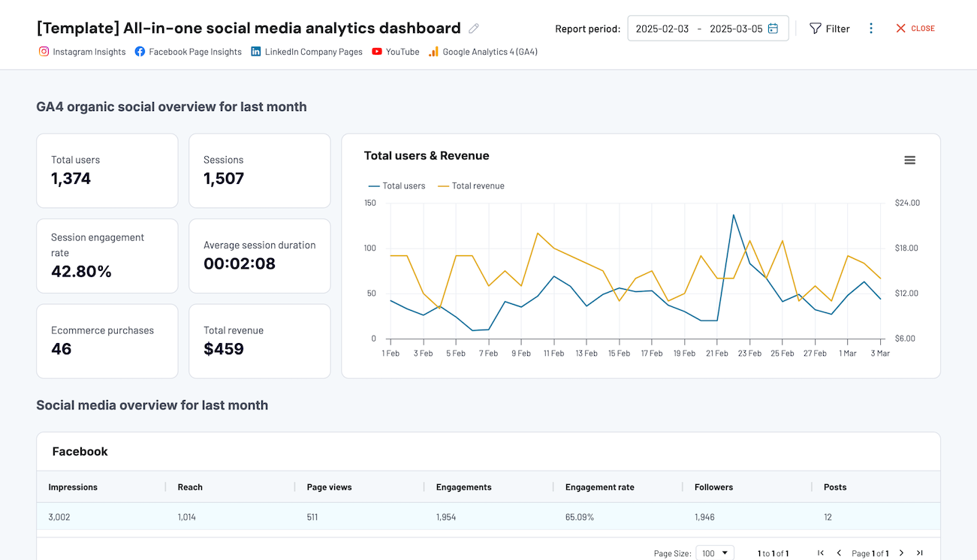Screen dimensions: 977x560
Task: Click the YouTube data source icon
Action: tap(376, 52)
